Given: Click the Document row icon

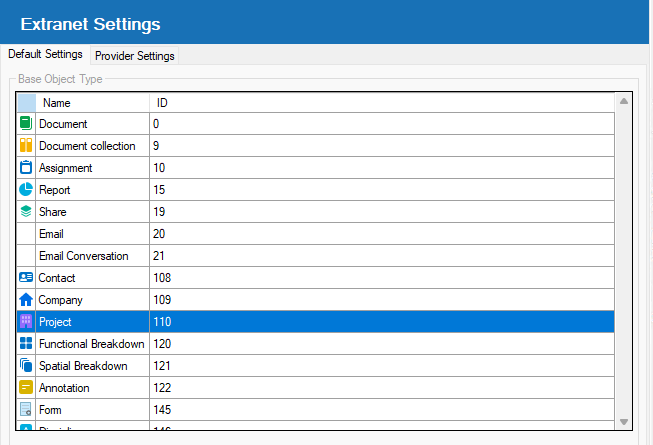Looking at the screenshot, I should point(26,124).
